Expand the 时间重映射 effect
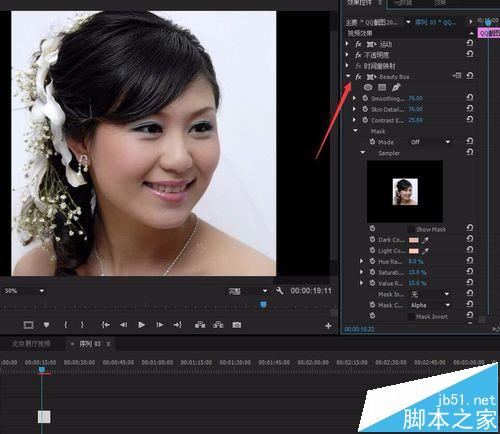 tap(347, 65)
